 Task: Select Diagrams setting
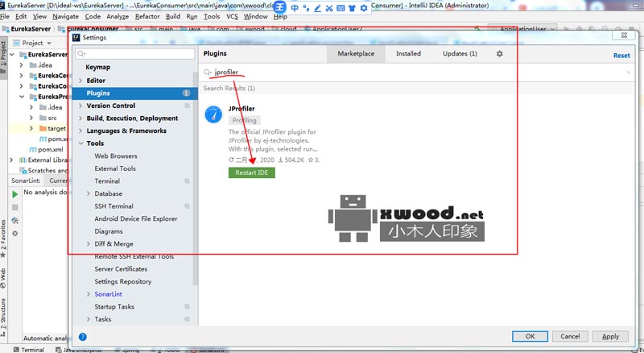coord(109,231)
